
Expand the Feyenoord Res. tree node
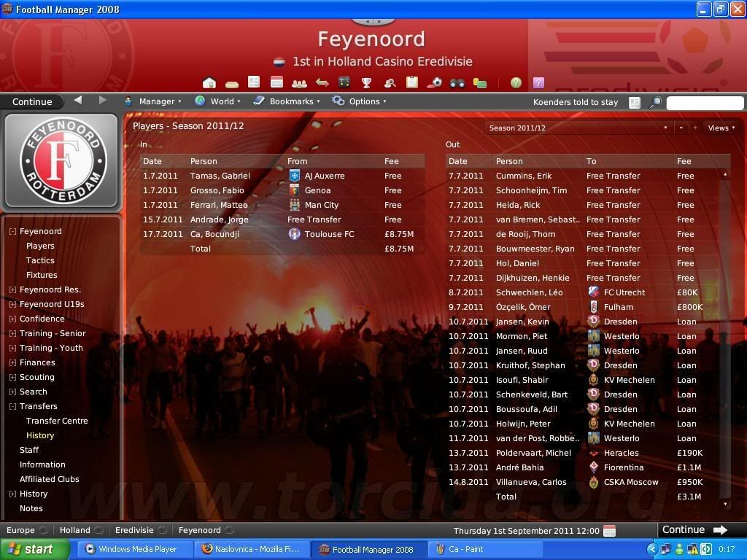(13, 289)
